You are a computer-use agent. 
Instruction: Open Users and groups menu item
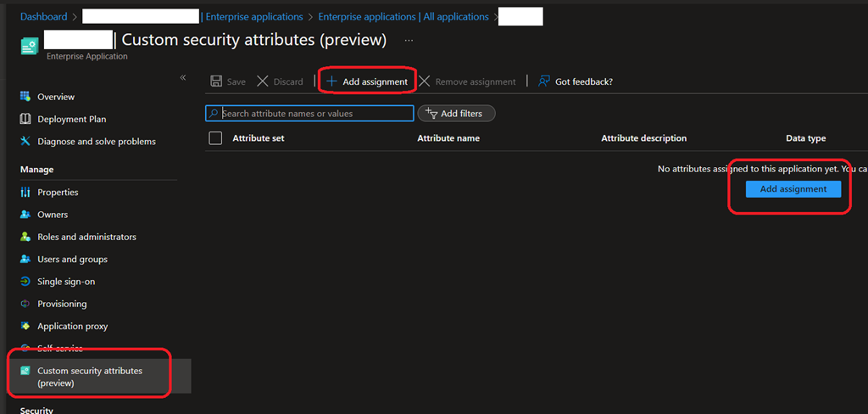[x=72, y=260]
